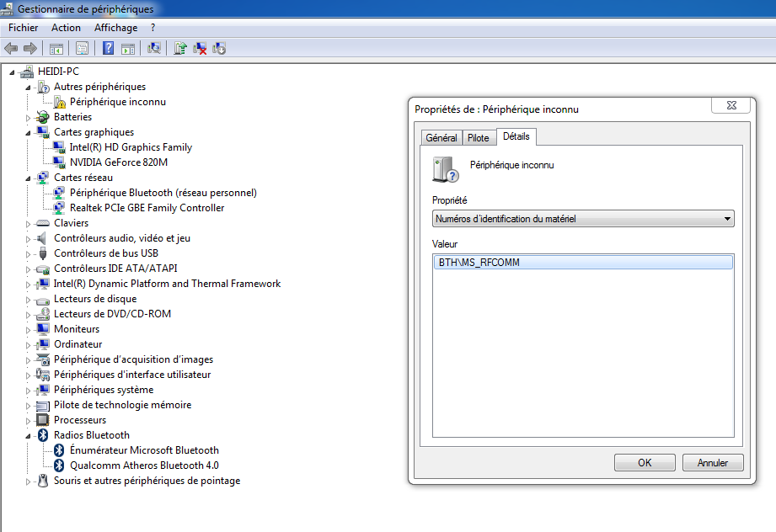Viewport: 776px width, 532px height.
Task: Click the Périphérique Bluetooth (réseau personnel) icon
Action: click(59, 193)
